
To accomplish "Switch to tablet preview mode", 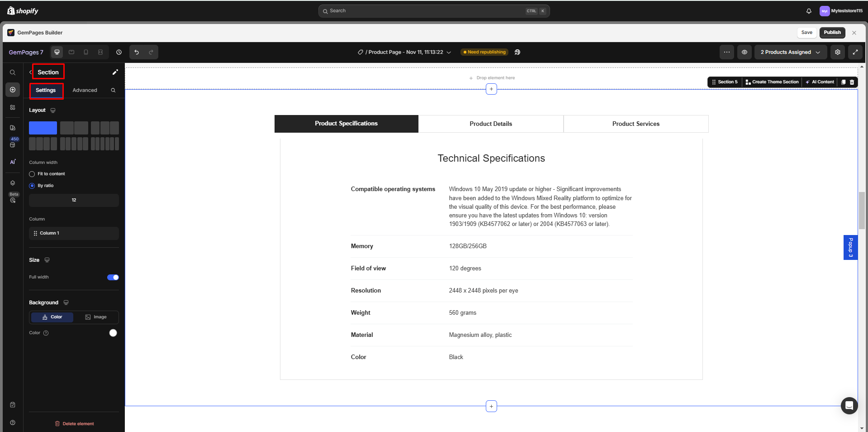I will [x=71, y=52].
